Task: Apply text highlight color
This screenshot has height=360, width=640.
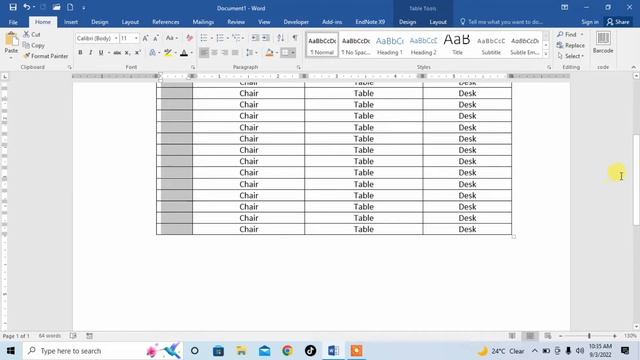Action: (168, 53)
